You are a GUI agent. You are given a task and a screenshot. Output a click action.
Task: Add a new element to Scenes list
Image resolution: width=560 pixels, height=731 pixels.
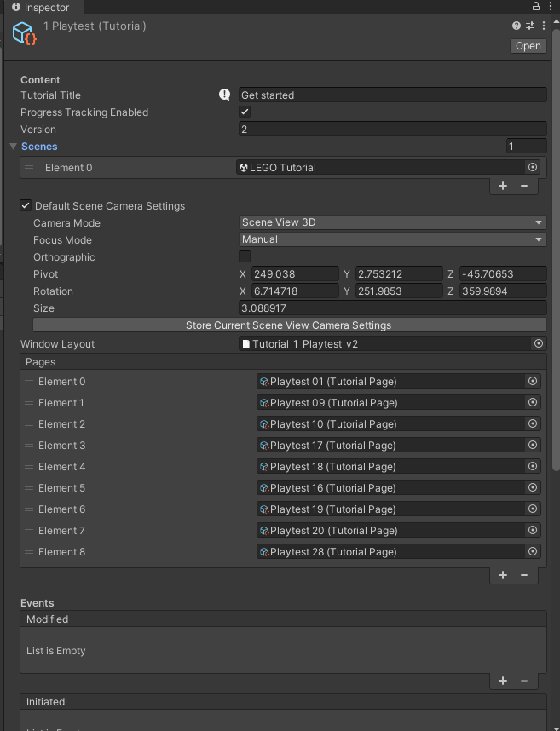point(503,186)
